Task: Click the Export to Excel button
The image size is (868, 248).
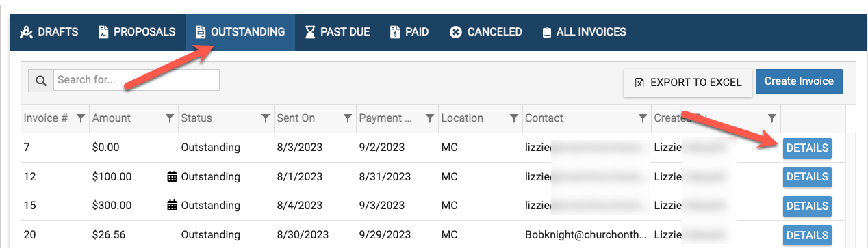Action: 688,82
